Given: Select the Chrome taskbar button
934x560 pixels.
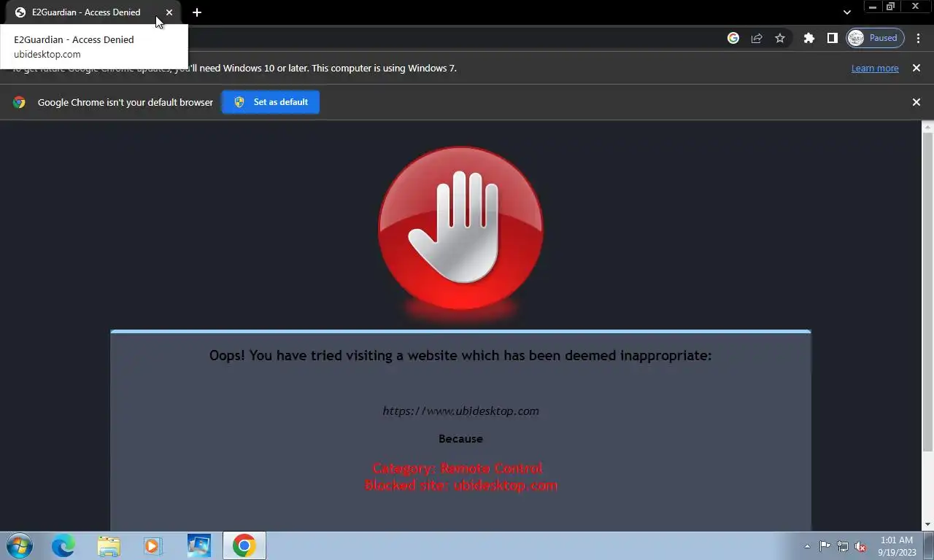Looking at the screenshot, I should 244,545.
